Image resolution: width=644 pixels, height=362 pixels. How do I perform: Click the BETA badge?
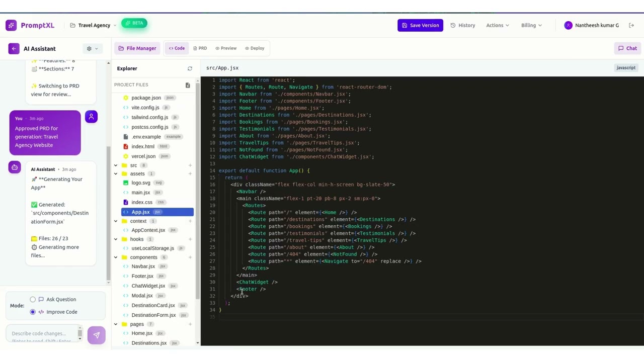pos(134,23)
